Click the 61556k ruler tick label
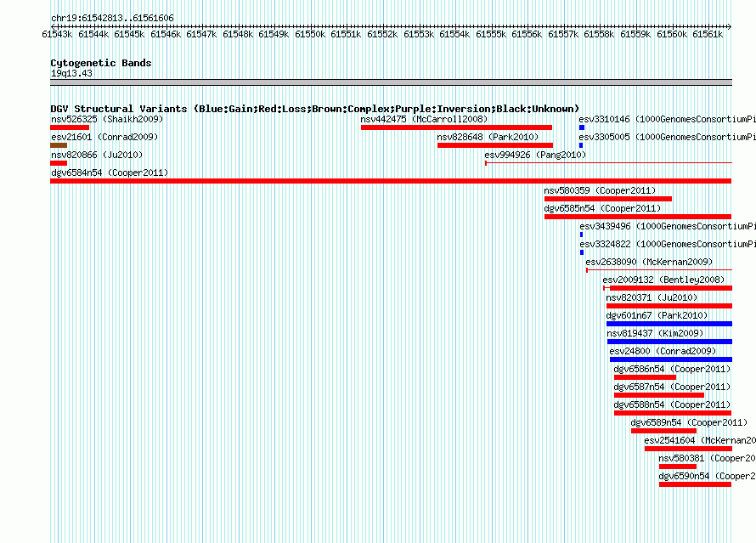Screen dimensions: 756x543 tap(527, 34)
